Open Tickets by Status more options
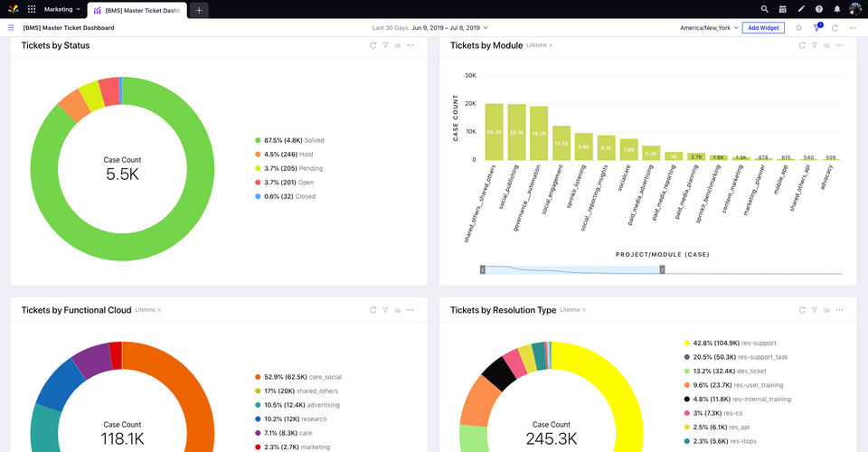This screenshot has height=452, width=868. click(410, 45)
